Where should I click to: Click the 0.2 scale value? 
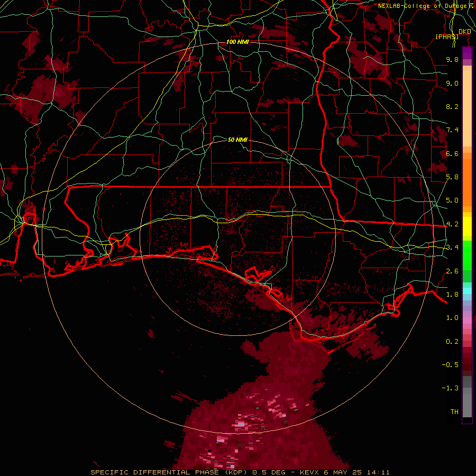pos(452,342)
